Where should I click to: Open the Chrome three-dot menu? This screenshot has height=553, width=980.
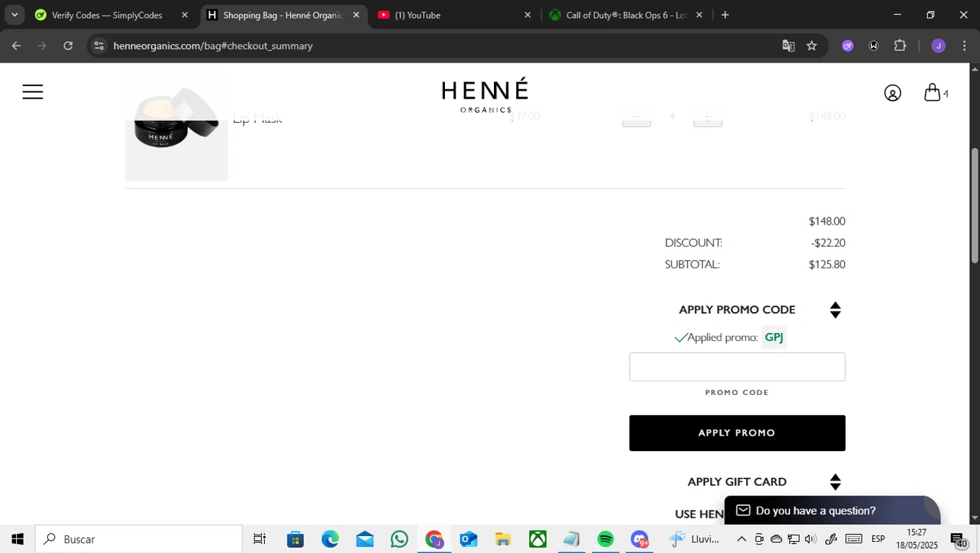click(964, 46)
